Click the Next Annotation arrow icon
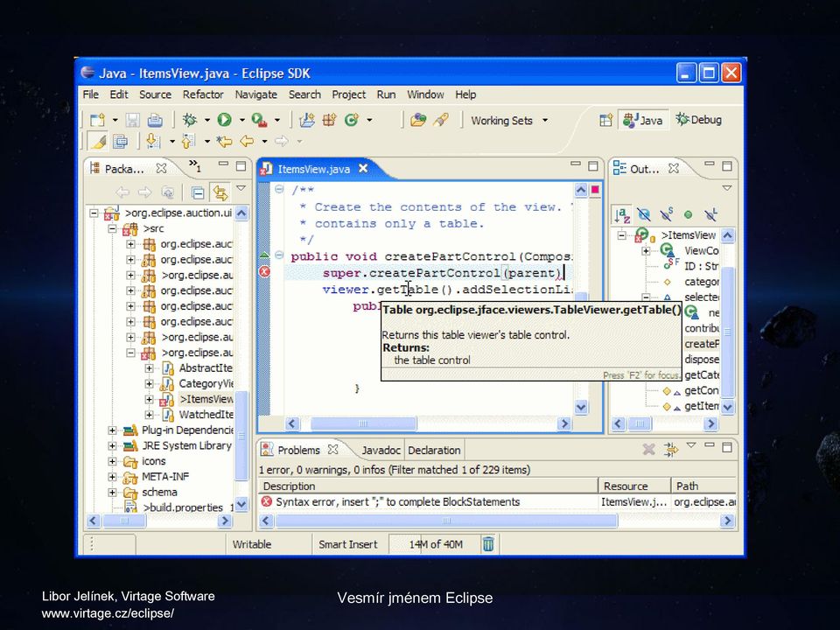 [x=152, y=142]
